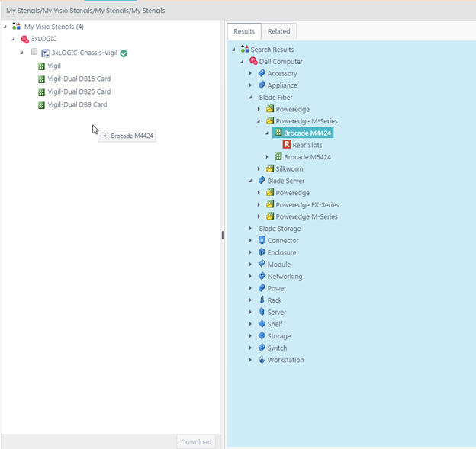Screen dimensions: 476x449
Task: Collapse the Dell Computer node
Action: [x=243, y=62]
